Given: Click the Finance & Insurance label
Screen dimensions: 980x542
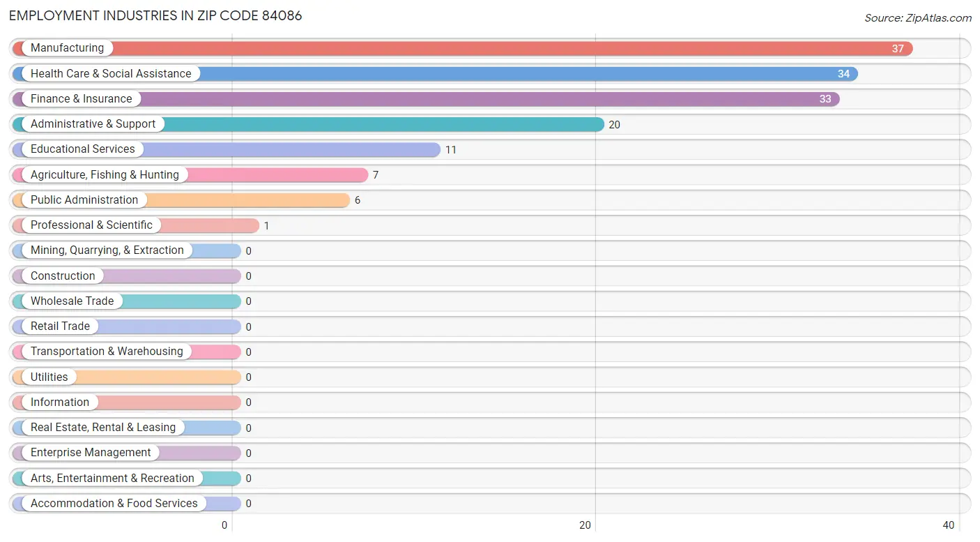Looking at the screenshot, I should coord(81,99).
